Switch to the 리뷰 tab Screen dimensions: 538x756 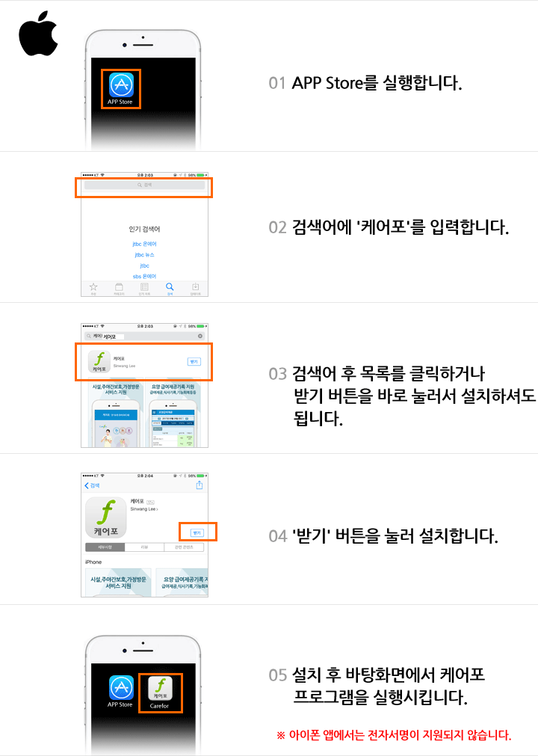144,547
